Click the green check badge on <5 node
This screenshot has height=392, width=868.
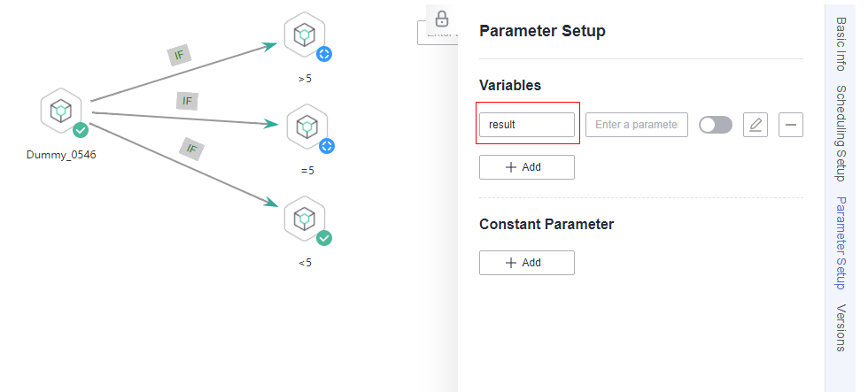[324, 238]
